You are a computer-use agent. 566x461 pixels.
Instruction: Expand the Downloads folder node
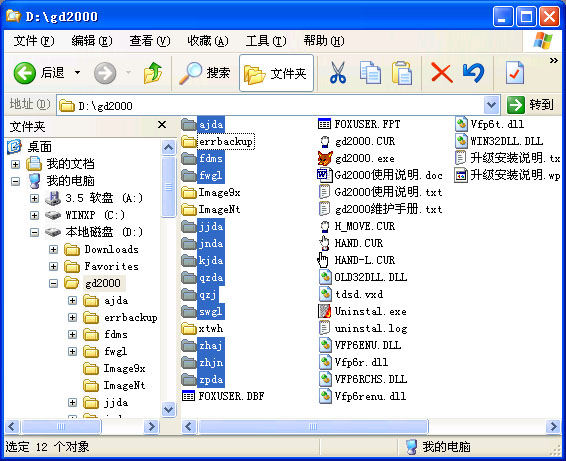pos(53,249)
